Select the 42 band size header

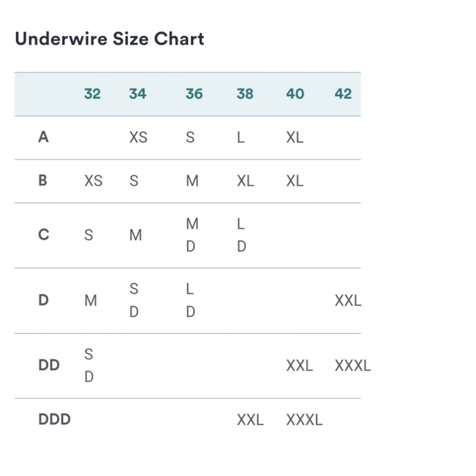[x=343, y=94]
